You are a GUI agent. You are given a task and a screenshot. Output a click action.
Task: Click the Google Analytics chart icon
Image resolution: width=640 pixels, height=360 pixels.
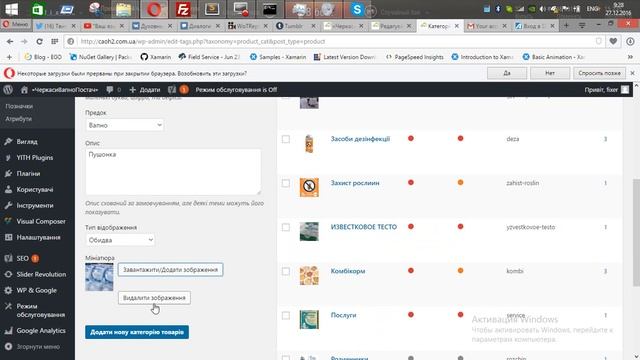pos(8,331)
